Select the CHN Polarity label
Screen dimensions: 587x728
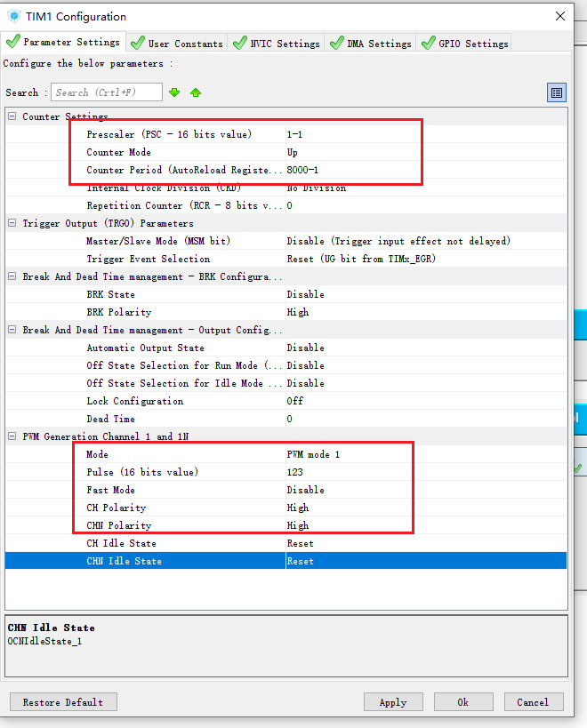pyautogui.click(x=119, y=525)
